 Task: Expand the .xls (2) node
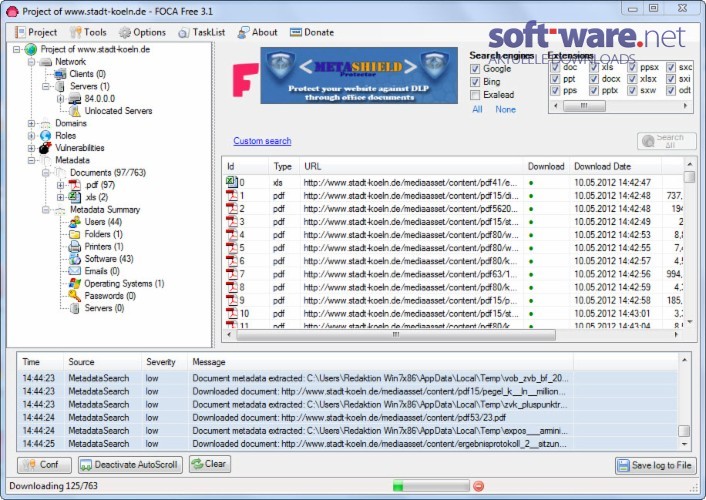coord(60,197)
